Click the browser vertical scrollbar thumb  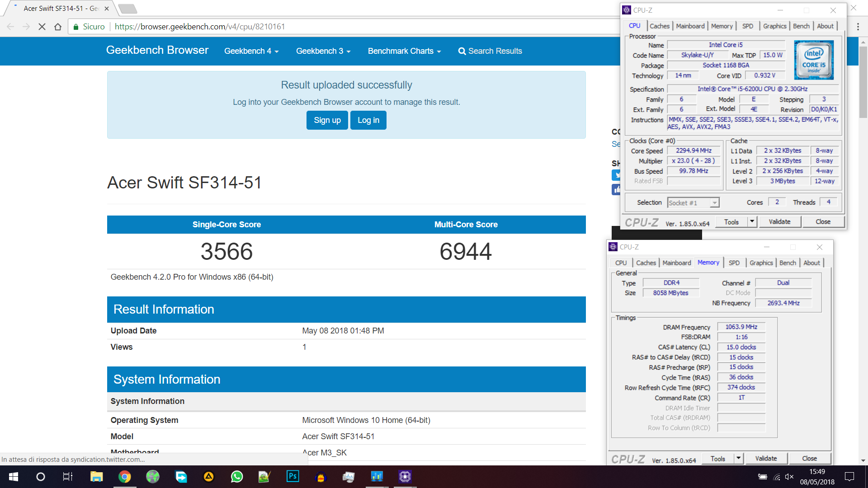pos(863,81)
